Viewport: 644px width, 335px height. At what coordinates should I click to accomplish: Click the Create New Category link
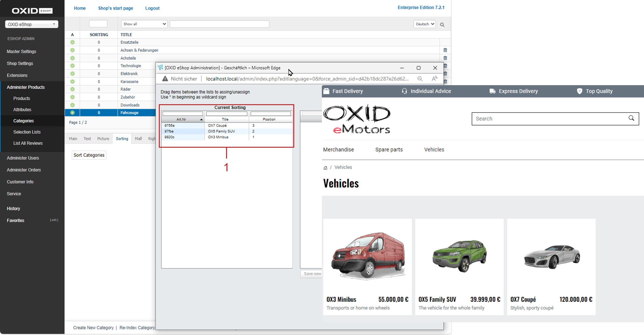(x=93, y=328)
